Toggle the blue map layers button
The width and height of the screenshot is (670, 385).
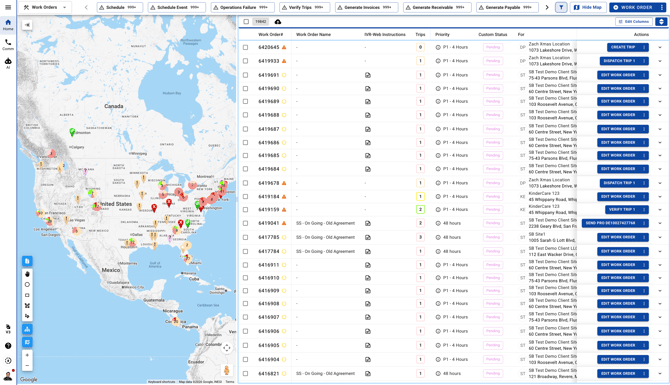[x=27, y=342]
